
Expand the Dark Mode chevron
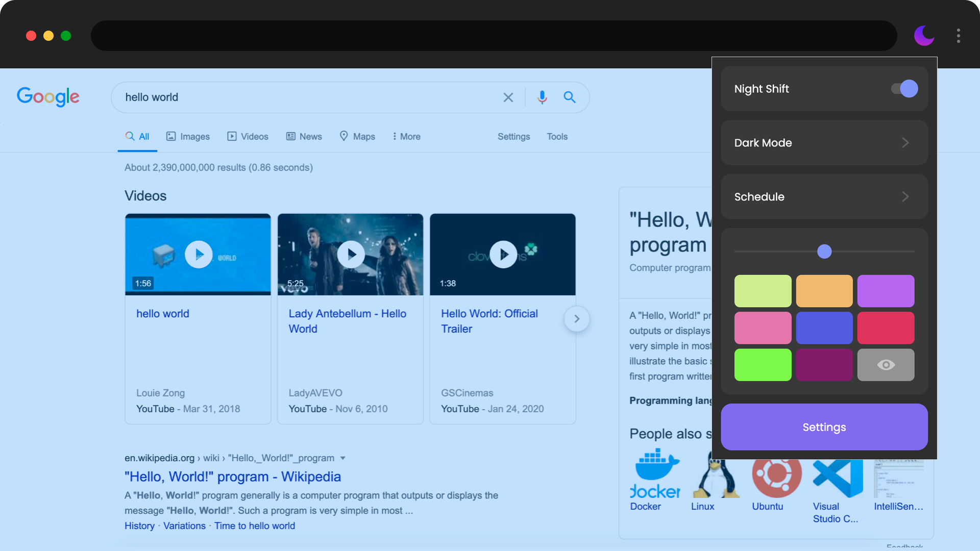click(x=905, y=143)
